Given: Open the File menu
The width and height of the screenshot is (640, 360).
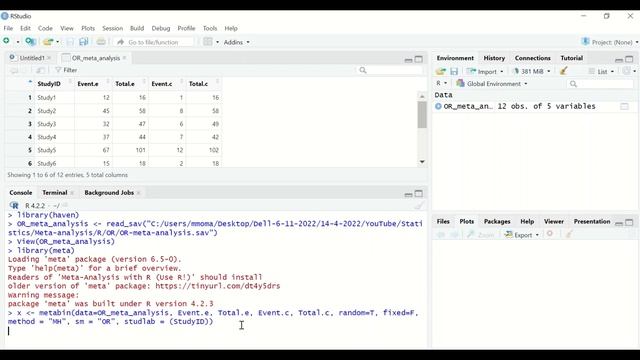Looking at the screenshot, I should coord(8,28).
